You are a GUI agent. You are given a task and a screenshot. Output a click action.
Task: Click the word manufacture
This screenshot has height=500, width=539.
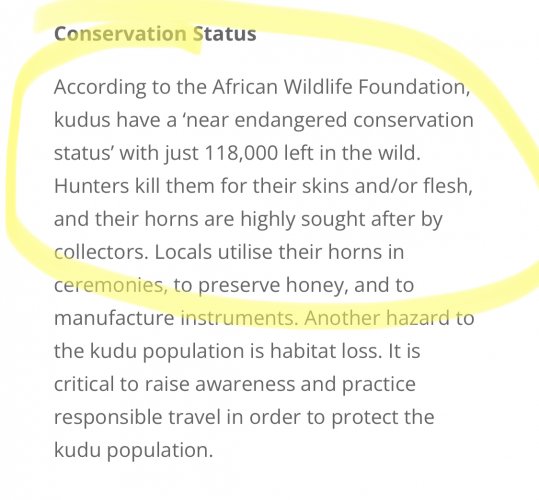(x=114, y=318)
